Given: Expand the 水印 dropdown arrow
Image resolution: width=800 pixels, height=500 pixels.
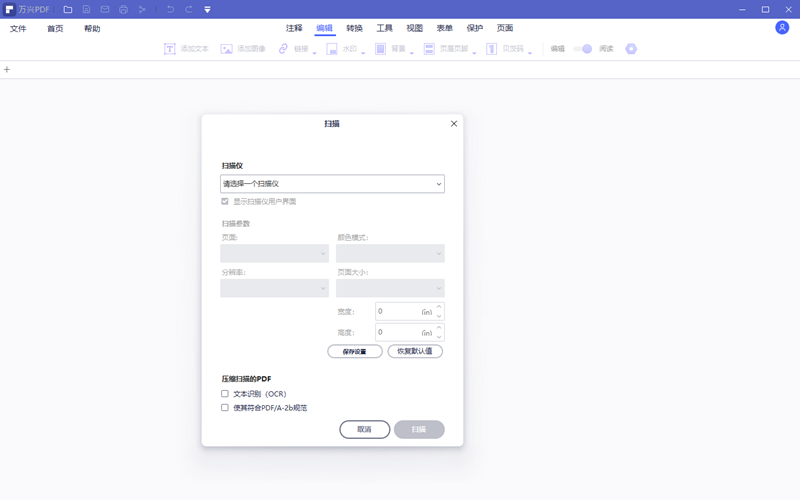Looking at the screenshot, I should [x=363, y=53].
